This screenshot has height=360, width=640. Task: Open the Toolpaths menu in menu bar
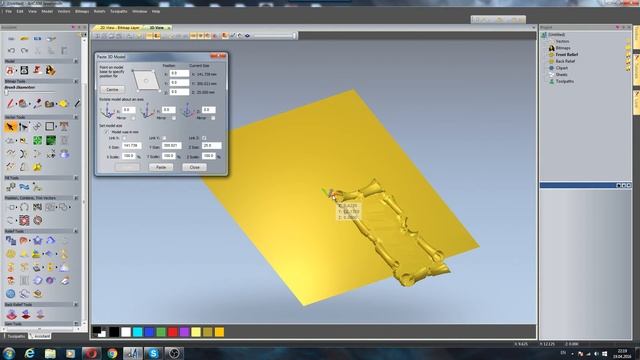[x=119, y=11]
